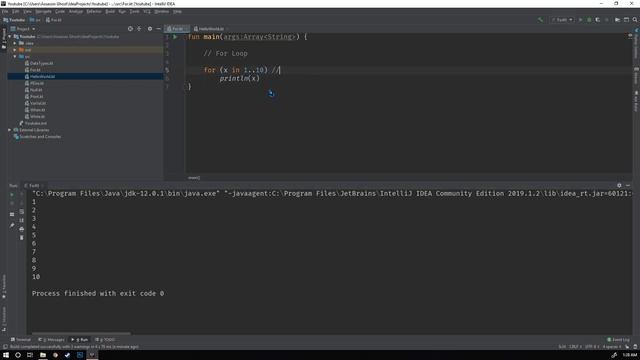This screenshot has width=640, height=360.
Task: Click the code line with println(x)
Action: coord(239,78)
